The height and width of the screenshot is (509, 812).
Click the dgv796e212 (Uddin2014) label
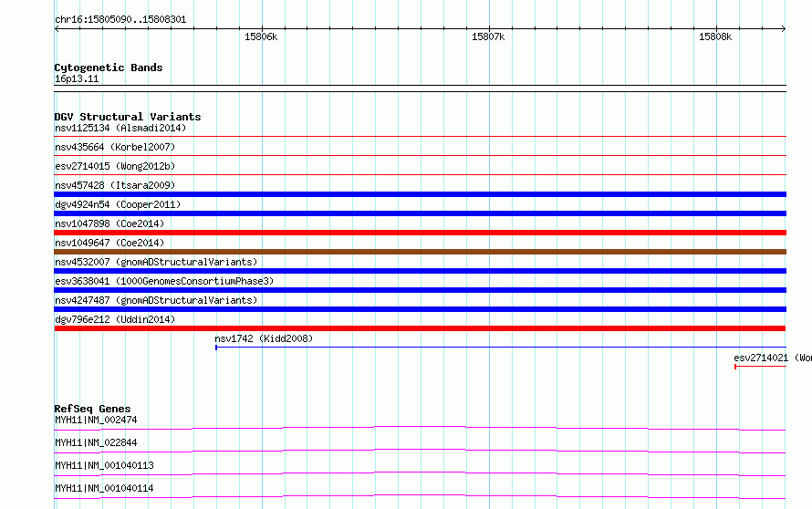pos(115,319)
